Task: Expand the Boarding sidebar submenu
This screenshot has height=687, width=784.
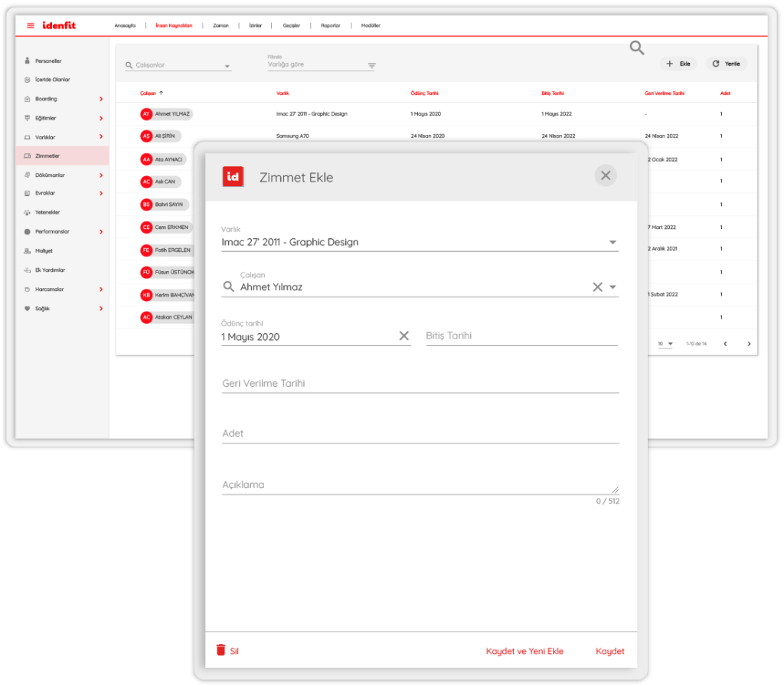Action: (x=101, y=99)
